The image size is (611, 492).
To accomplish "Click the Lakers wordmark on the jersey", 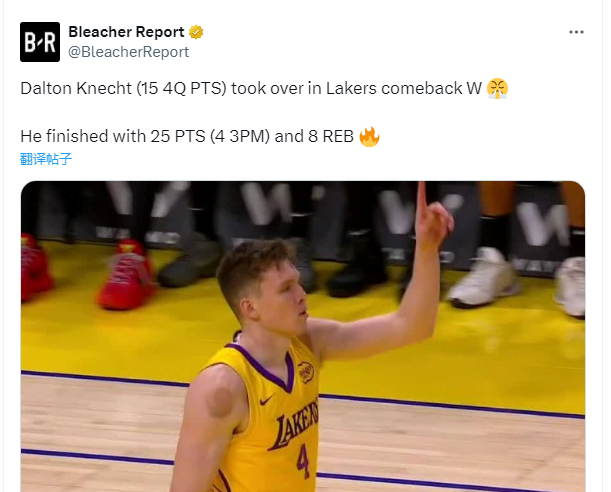I will pyautogui.click(x=294, y=425).
